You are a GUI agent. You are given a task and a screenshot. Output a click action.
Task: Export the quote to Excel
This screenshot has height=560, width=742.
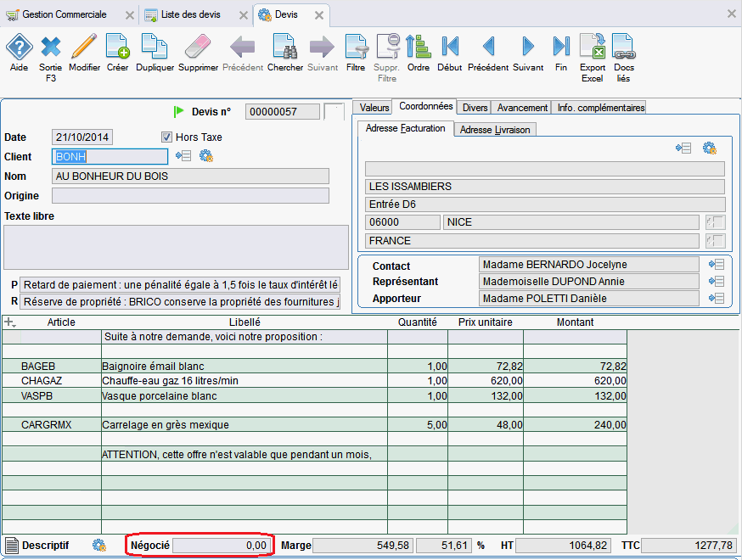[x=592, y=51]
